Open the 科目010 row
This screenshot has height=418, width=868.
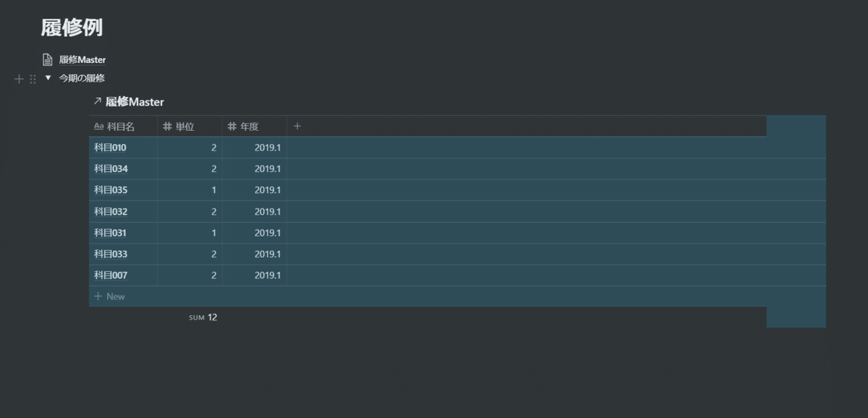point(111,148)
